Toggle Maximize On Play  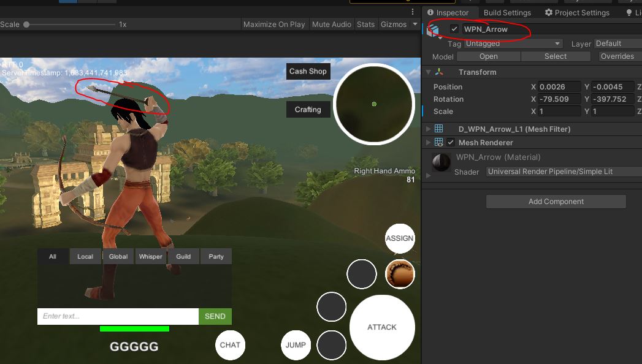[x=274, y=24]
